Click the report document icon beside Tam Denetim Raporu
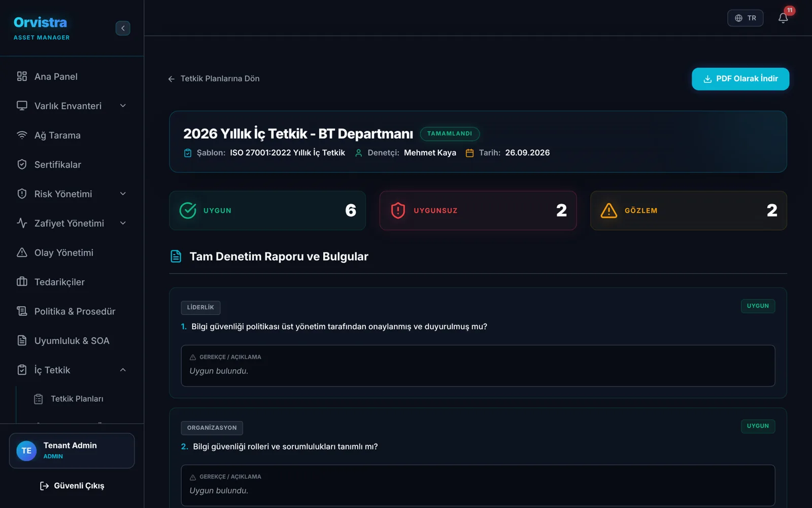The height and width of the screenshot is (508, 812). [176, 257]
